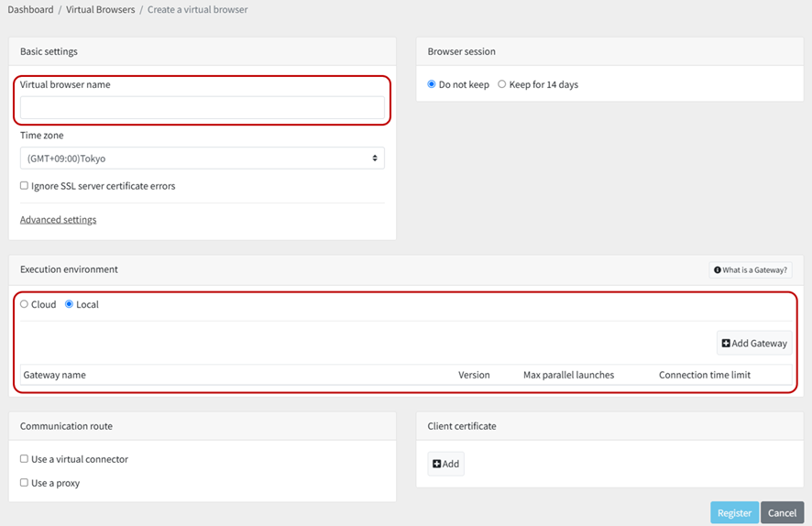Click Add under Client certificate

tap(446, 464)
